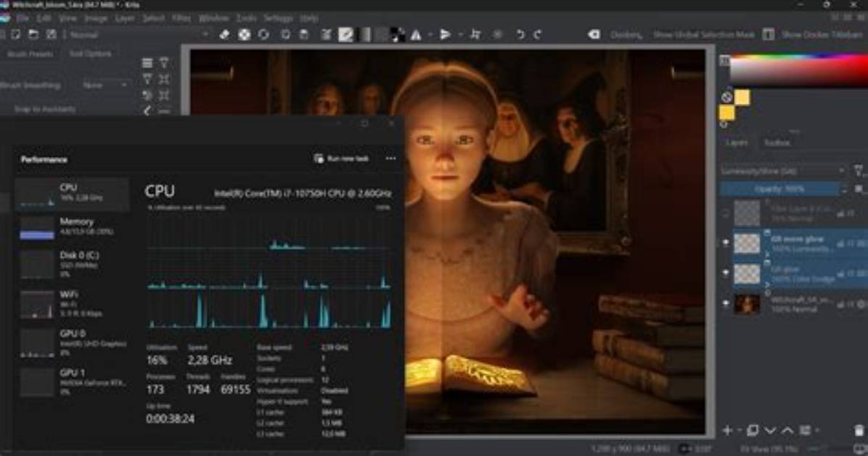Select the Witchcraft base layer thumbnail
Screen dimensions: 868x456
pos(747,304)
